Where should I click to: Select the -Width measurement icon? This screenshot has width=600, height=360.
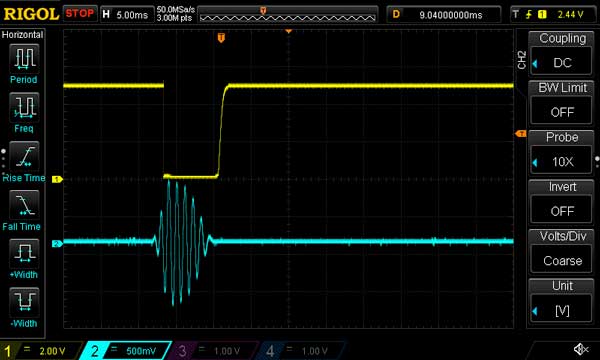click(x=24, y=302)
